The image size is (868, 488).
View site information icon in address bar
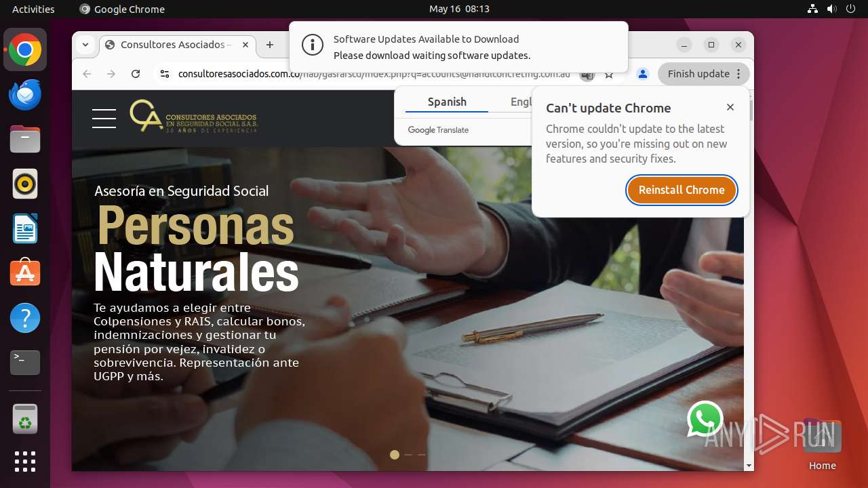click(x=164, y=74)
